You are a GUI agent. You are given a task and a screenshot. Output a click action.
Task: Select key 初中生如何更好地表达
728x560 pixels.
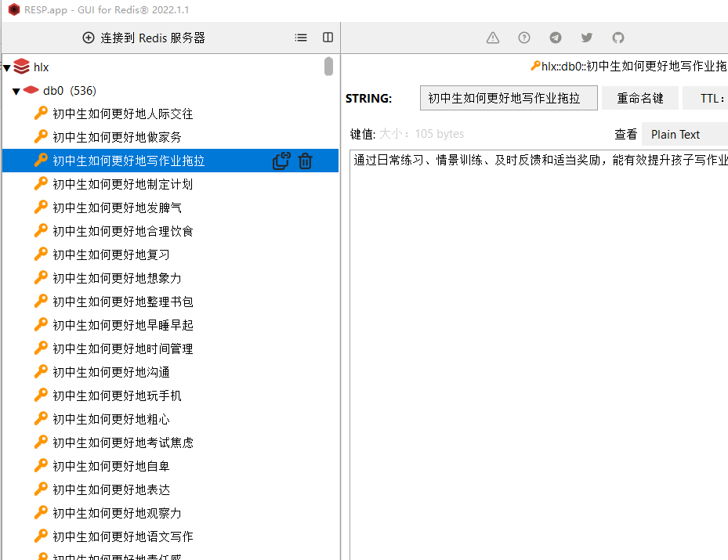(x=111, y=490)
